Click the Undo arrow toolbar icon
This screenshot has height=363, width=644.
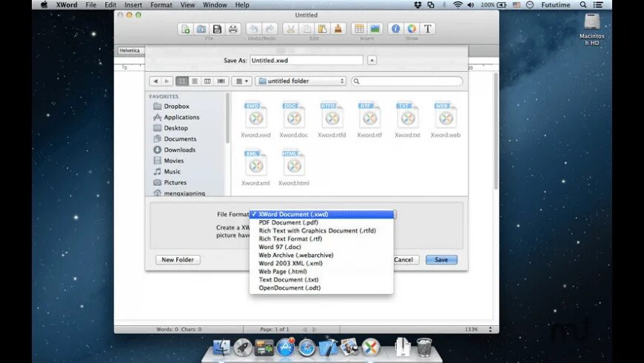pyautogui.click(x=254, y=29)
